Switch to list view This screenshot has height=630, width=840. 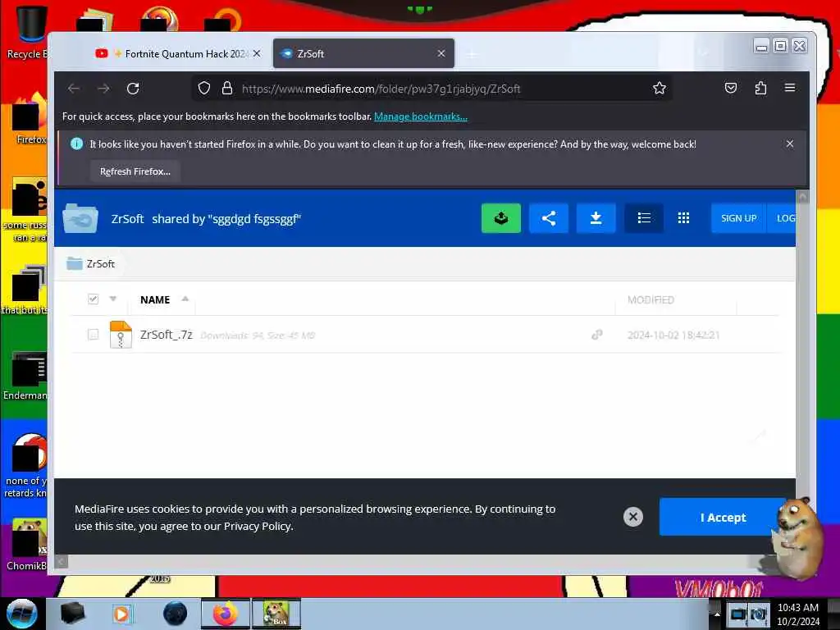(644, 218)
